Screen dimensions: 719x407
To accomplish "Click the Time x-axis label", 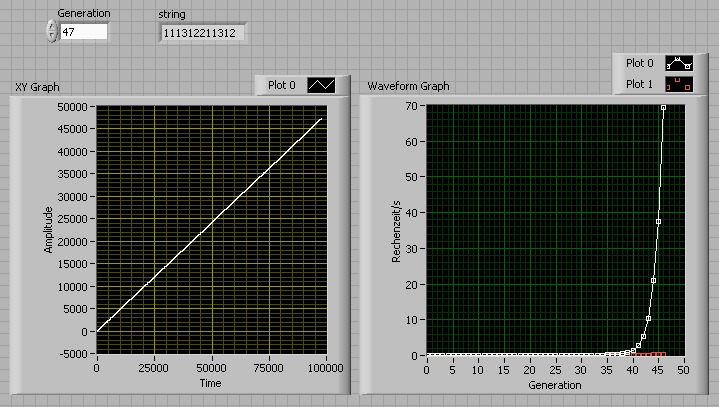I will coord(210,383).
